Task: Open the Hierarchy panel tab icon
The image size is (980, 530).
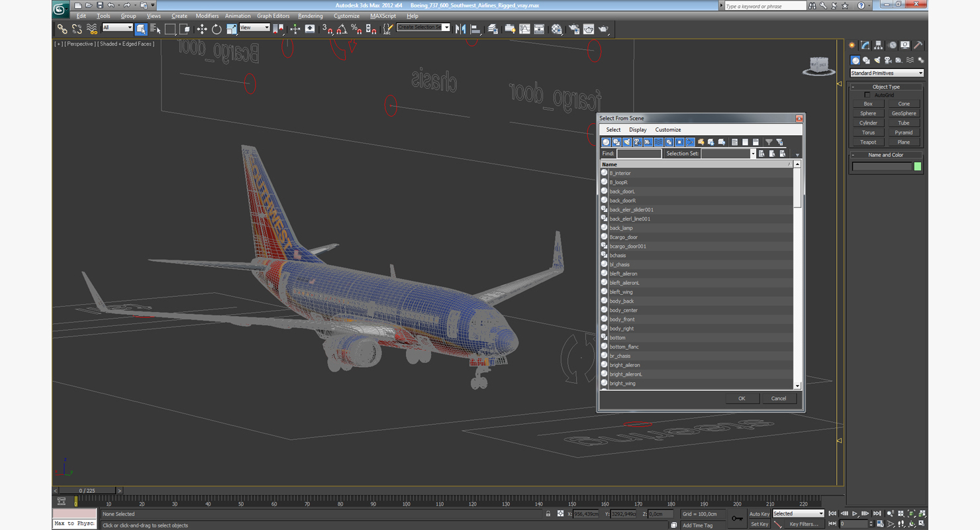Action: 878,45
